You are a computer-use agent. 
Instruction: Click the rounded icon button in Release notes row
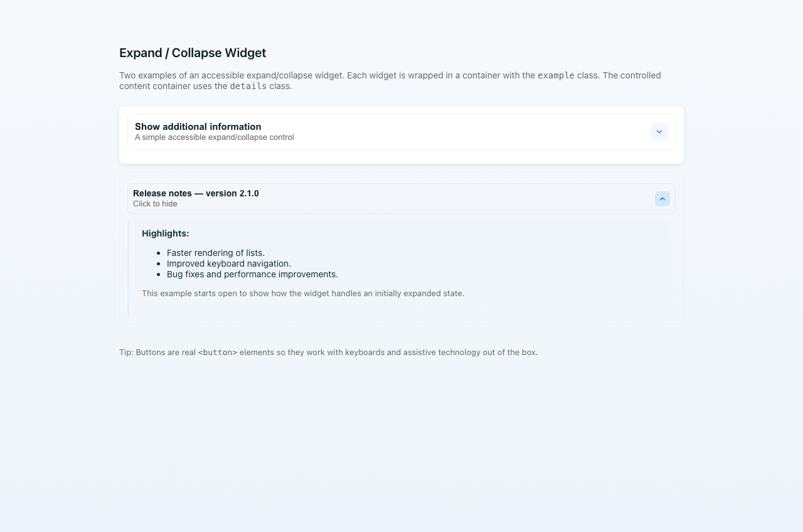pyautogui.click(x=662, y=199)
